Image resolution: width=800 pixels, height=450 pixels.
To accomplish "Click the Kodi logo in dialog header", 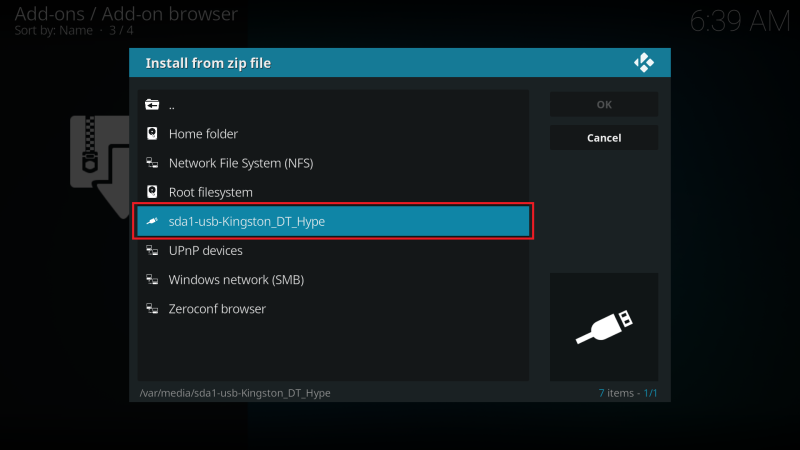I will coord(644,63).
